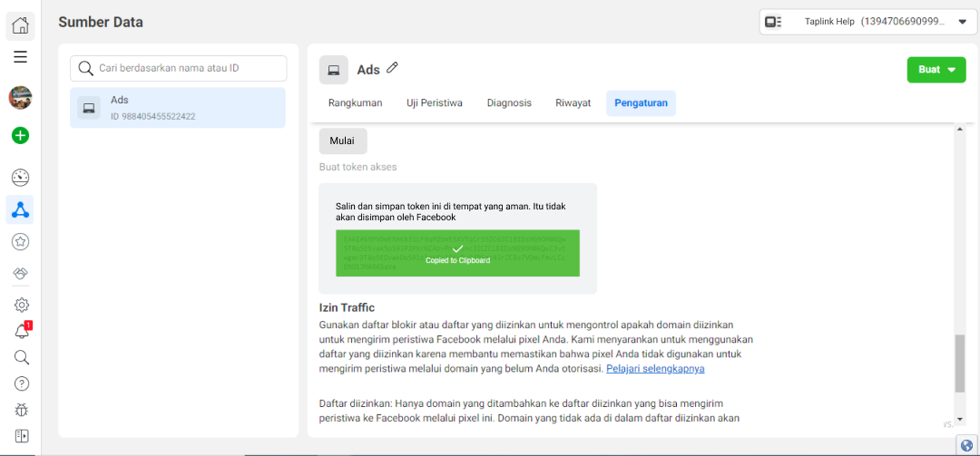Click the pencil edit icon beside Ads
The height and width of the screenshot is (456, 980).
pyautogui.click(x=392, y=67)
